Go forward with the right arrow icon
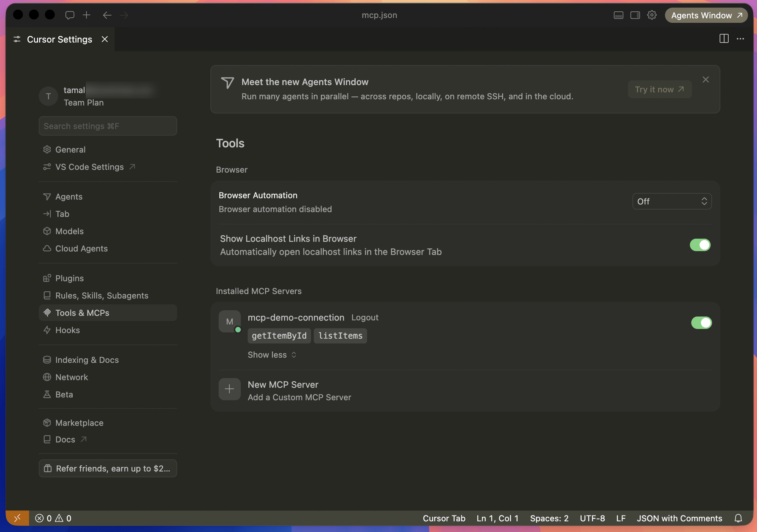Image resolution: width=757 pixels, height=532 pixels. [124, 15]
